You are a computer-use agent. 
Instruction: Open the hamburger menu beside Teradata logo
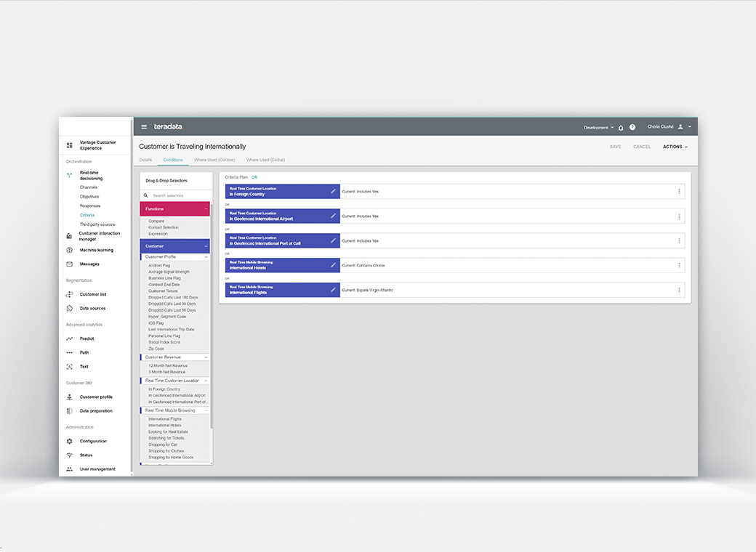pos(144,127)
